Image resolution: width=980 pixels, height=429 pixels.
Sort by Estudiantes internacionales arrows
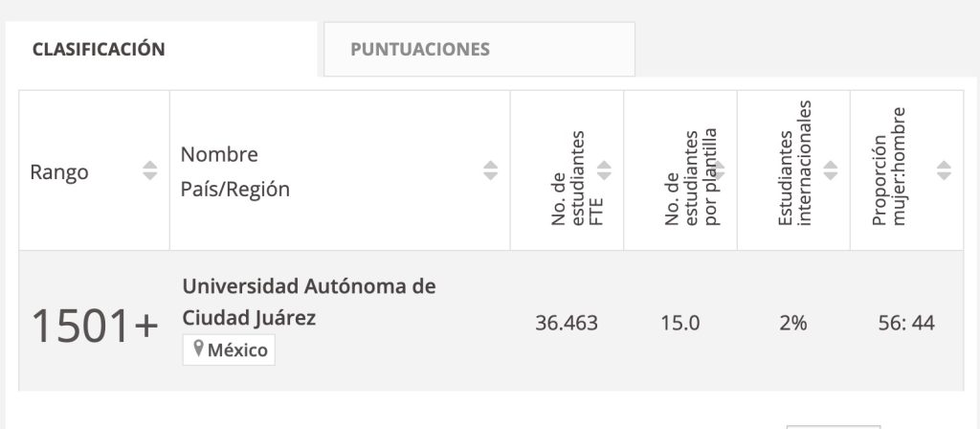click(830, 170)
